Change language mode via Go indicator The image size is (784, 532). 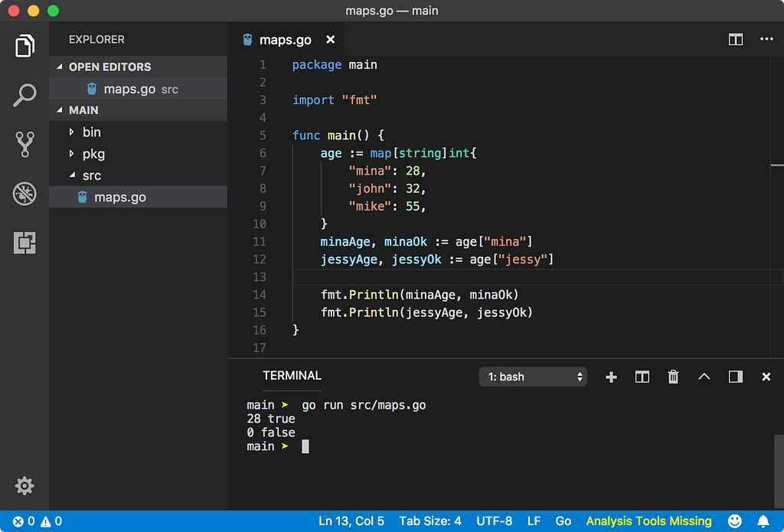pos(563,521)
